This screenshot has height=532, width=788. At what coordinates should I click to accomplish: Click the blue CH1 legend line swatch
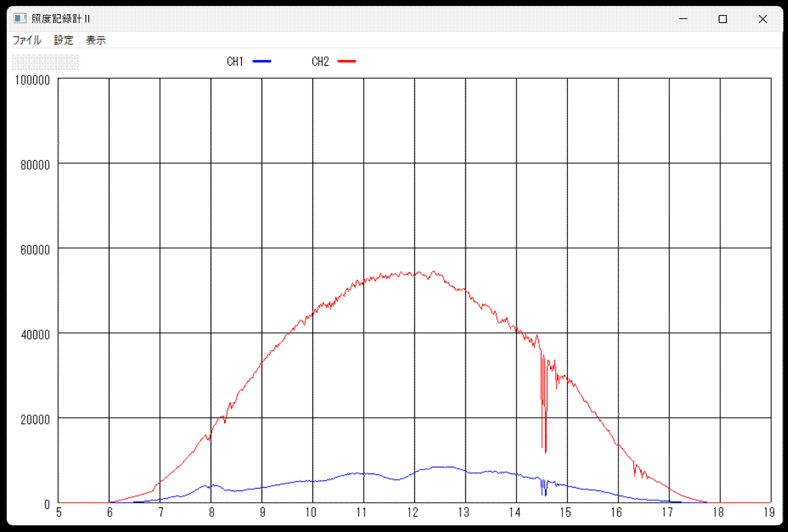pos(262,62)
